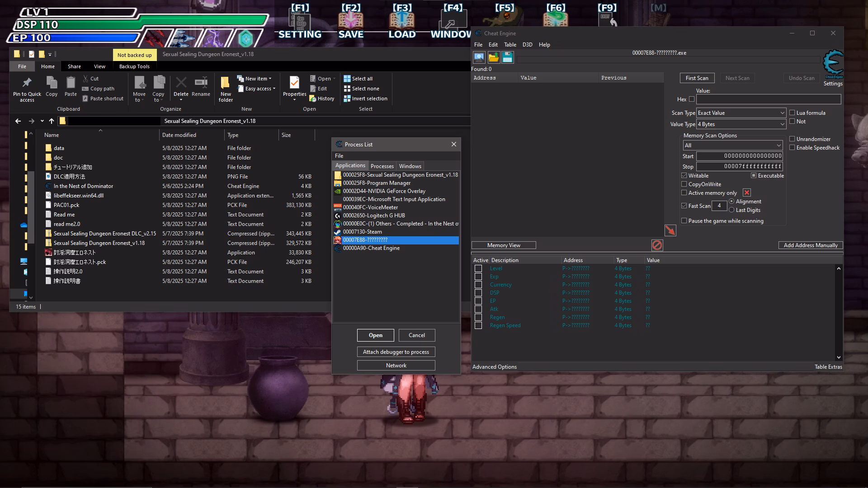
Task: Click Cheat Engine save table floppy icon
Action: click(507, 57)
